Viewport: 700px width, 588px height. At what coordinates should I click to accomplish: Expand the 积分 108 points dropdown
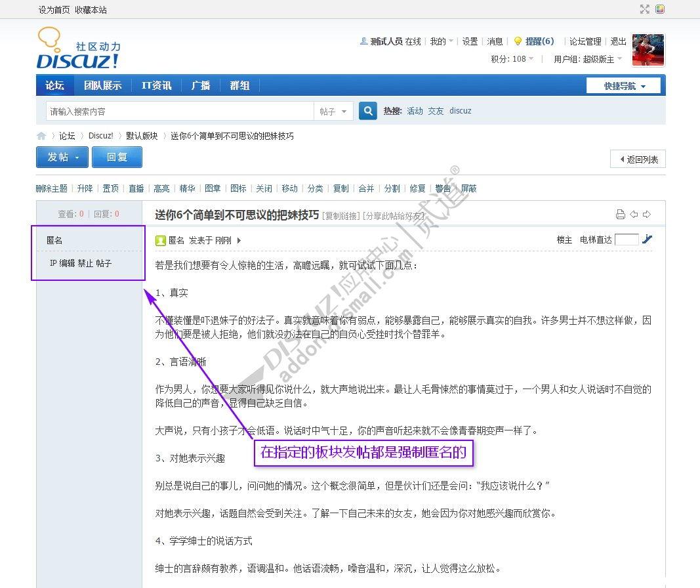pos(512,59)
